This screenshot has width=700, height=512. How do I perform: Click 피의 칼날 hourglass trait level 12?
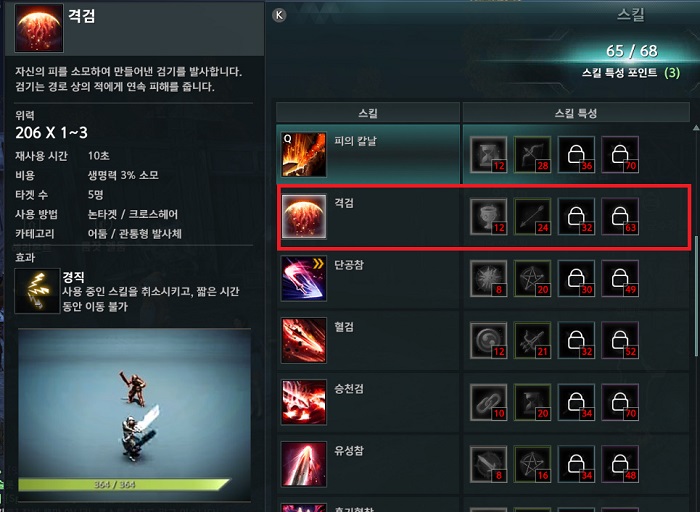(x=488, y=154)
